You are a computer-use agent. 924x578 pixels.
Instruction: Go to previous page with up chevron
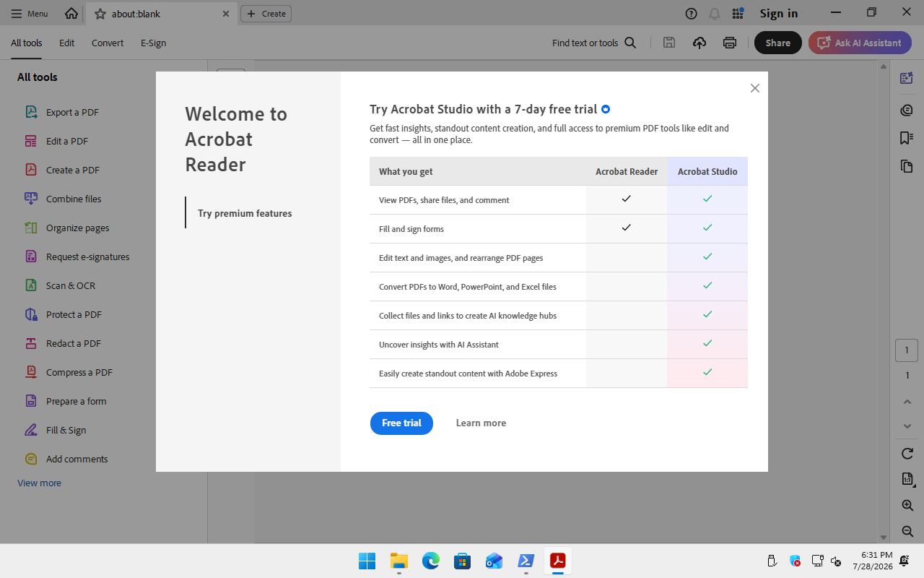coord(907,402)
